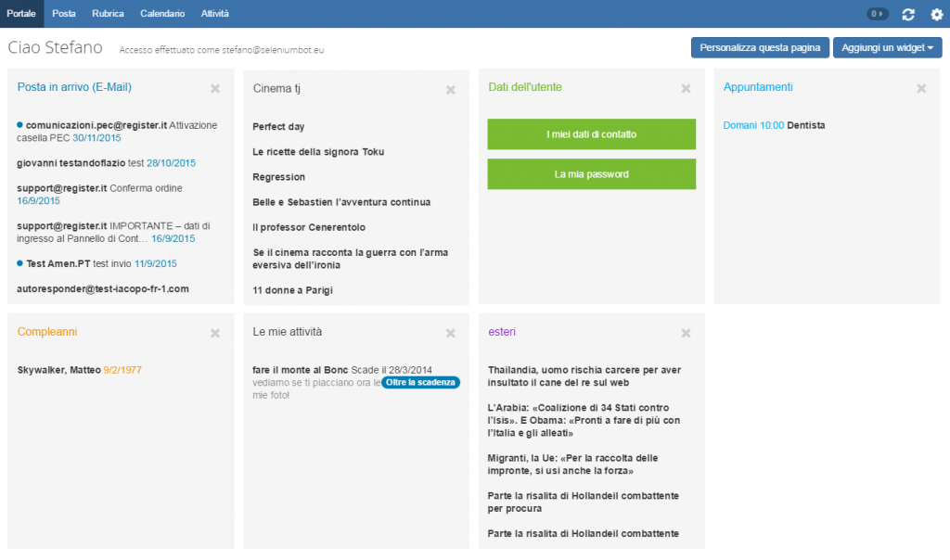
Task: Open I miei dati di contatto
Action: 591,134
